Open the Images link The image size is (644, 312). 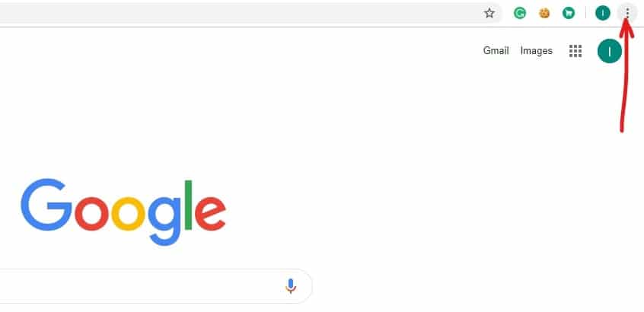click(537, 51)
